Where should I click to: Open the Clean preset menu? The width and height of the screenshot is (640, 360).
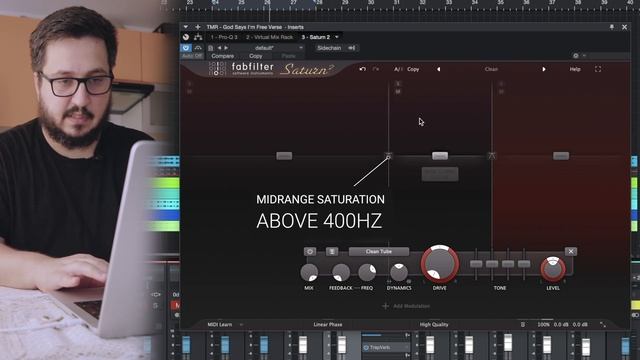[x=491, y=69]
